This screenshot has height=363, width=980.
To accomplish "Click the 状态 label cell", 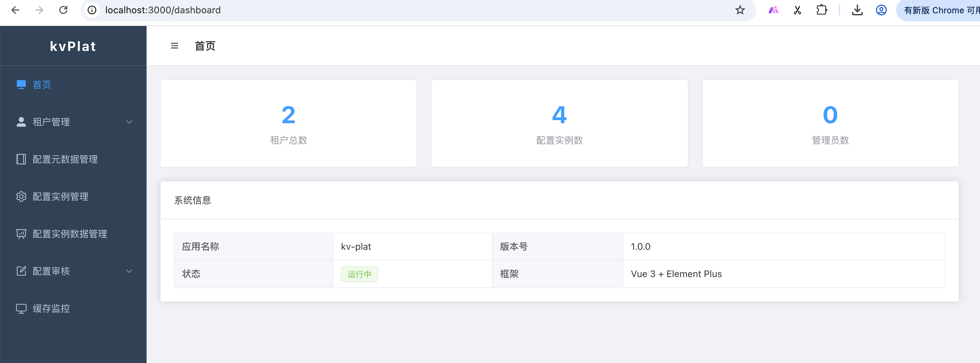I will coord(254,274).
